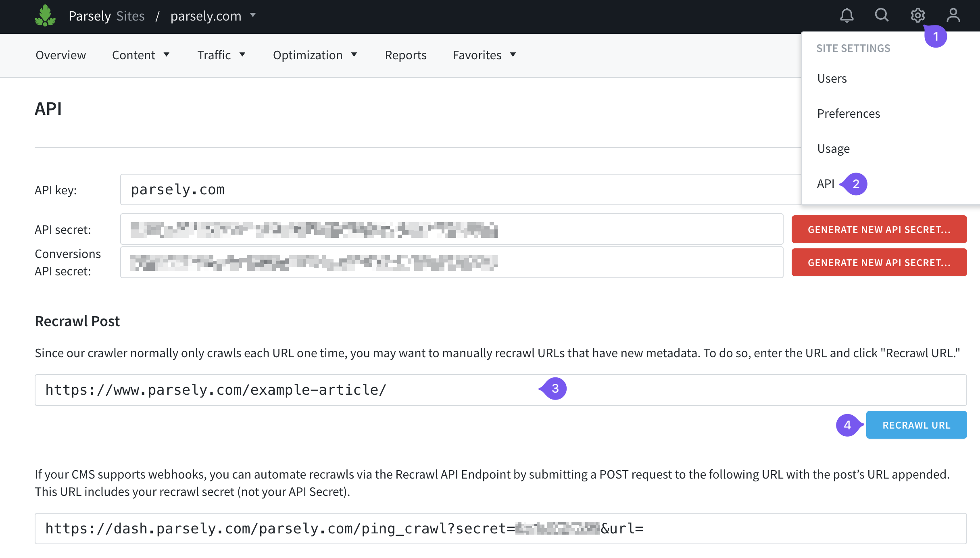Open the user account icon
This screenshot has width=980, height=558.
[953, 16]
